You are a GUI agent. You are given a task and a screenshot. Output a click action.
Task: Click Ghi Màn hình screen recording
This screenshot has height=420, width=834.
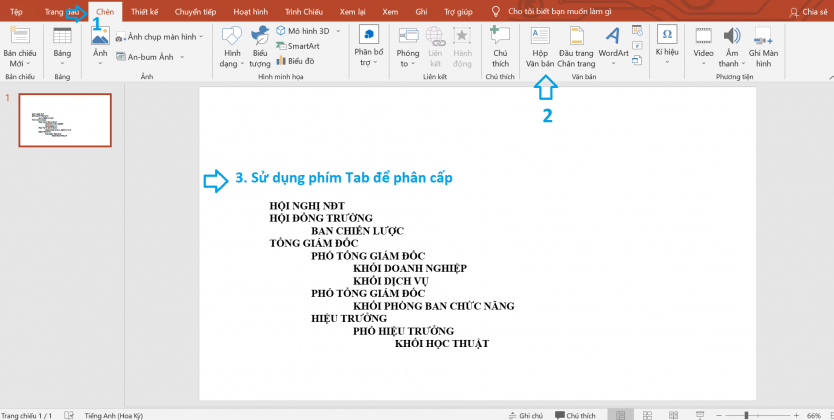[x=763, y=46]
